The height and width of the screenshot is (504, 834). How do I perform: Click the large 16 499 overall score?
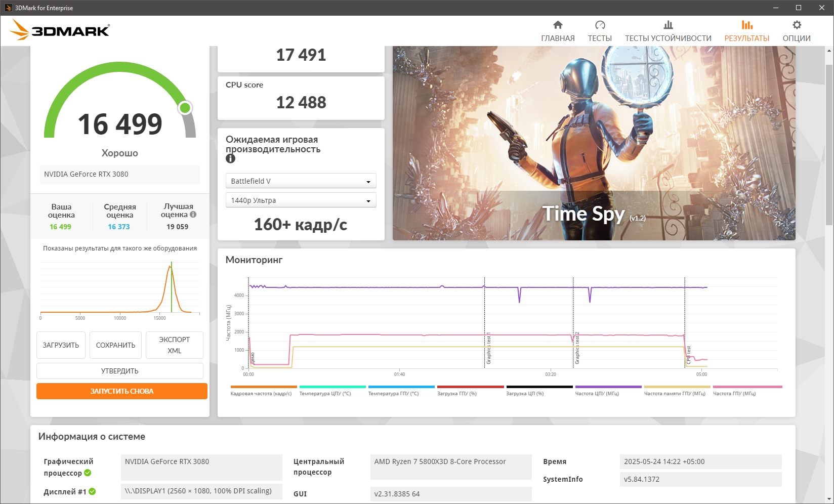120,124
